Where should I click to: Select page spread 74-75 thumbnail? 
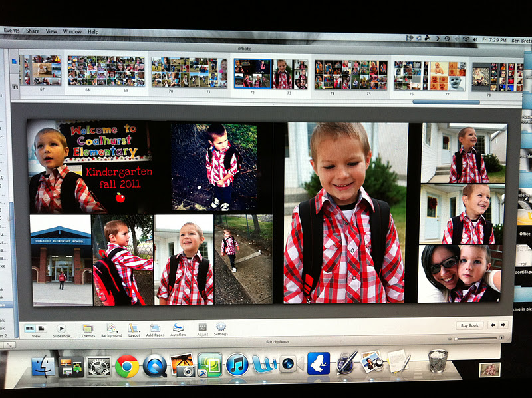(350, 75)
